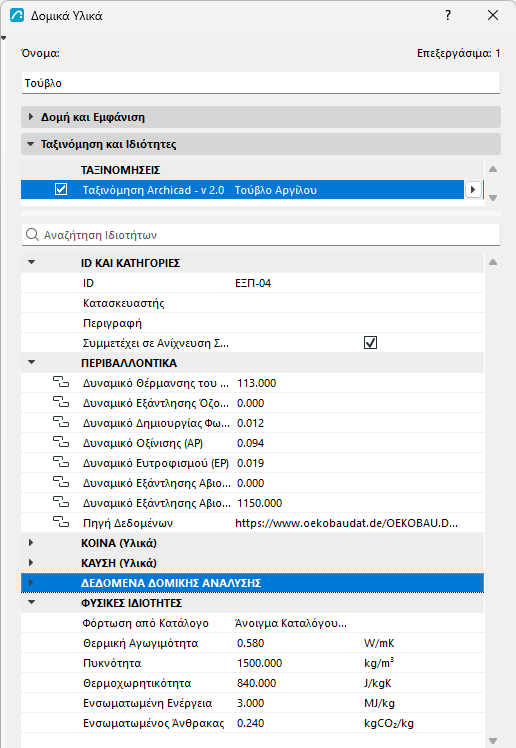Click link icon beside Δυναμικό Εξάντλησης Όζοντος

click(61, 403)
